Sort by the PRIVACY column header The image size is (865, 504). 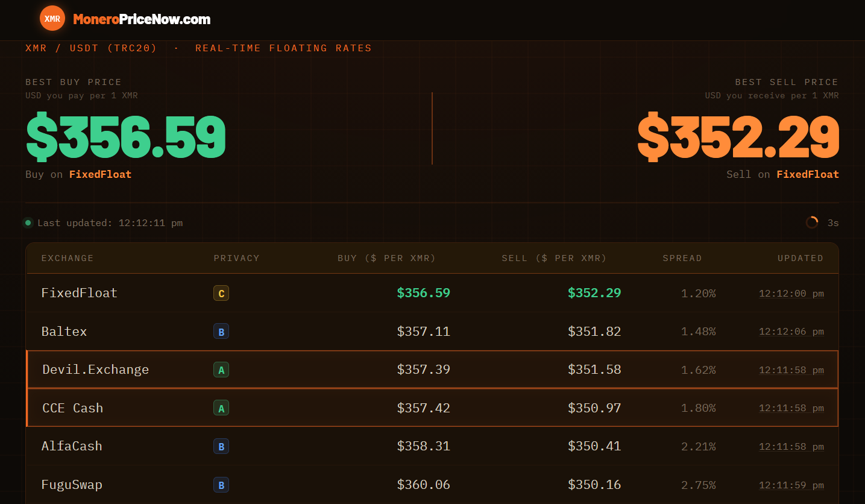236,258
